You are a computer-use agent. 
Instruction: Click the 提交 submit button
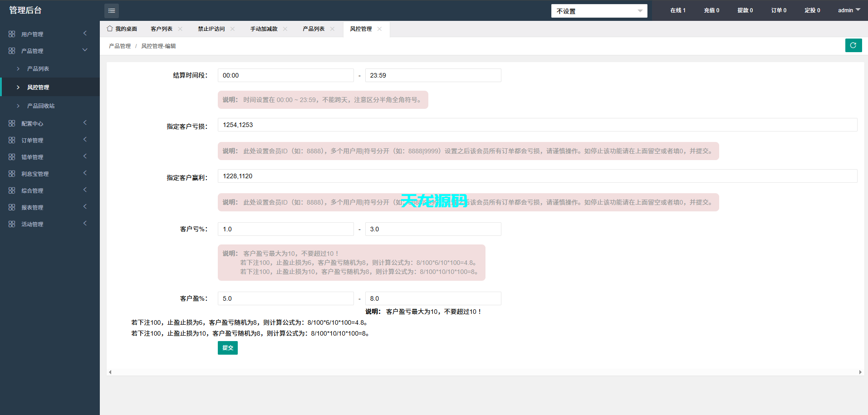click(227, 348)
